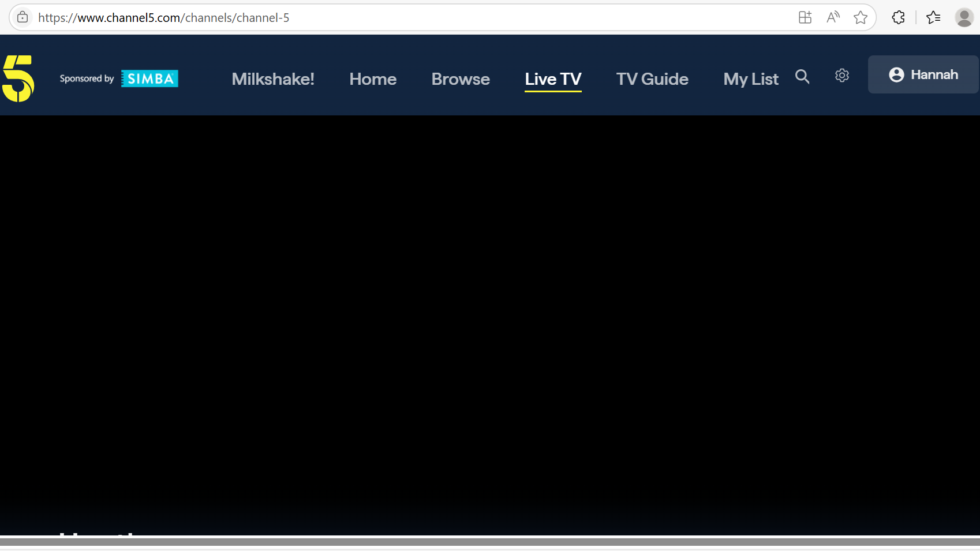Click the Channel 5 logo
The width and height of the screenshot is (980, 551).
click(18, 78)
